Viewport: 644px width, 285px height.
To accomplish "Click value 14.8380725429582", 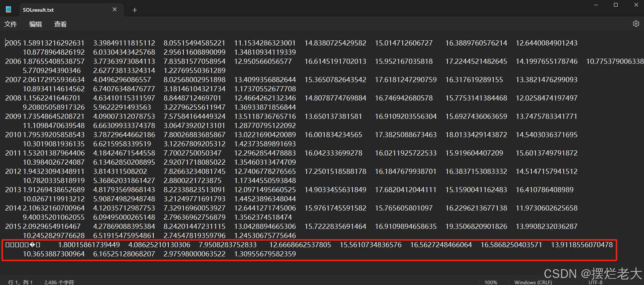I will coord(335,43).
